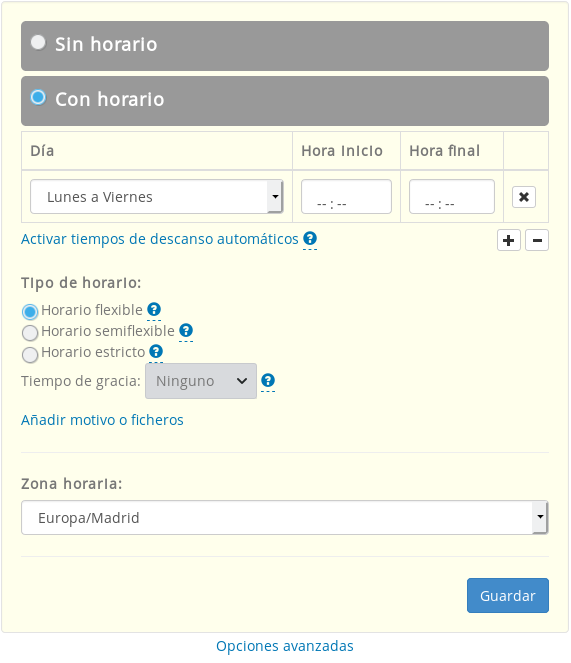This screenshot has height=663, width=571.
Task: Focus the Hora inicio time field
Action: point(346,197)
